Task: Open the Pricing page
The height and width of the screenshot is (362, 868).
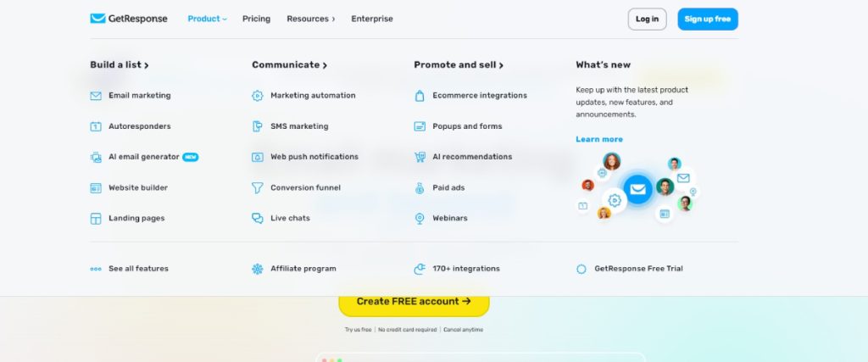Action: point(256,19)
